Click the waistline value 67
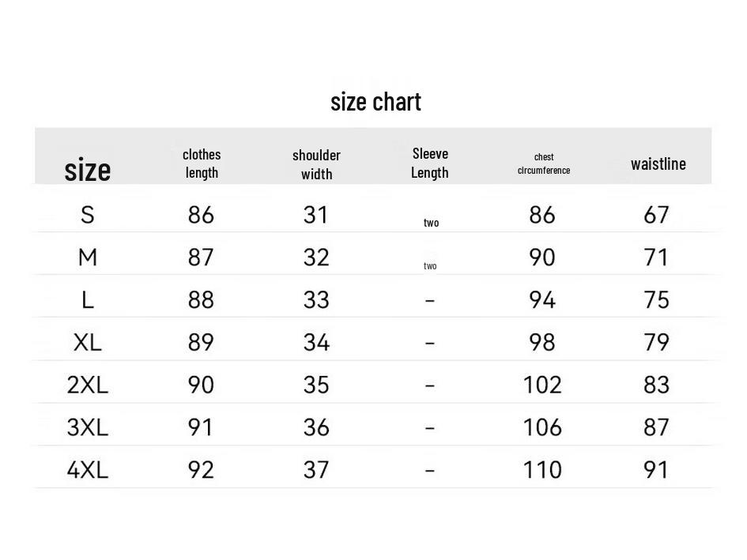The width and height of the screenshot is (747, 560). 656,215
